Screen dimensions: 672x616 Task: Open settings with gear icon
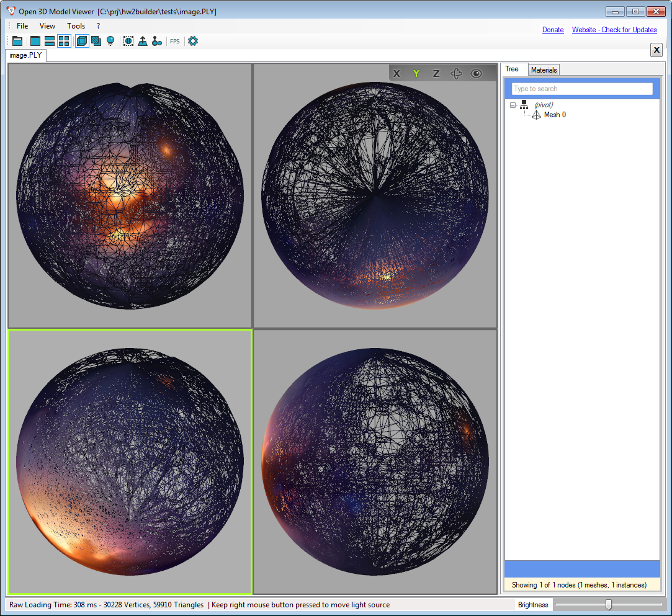click(193, 41)
